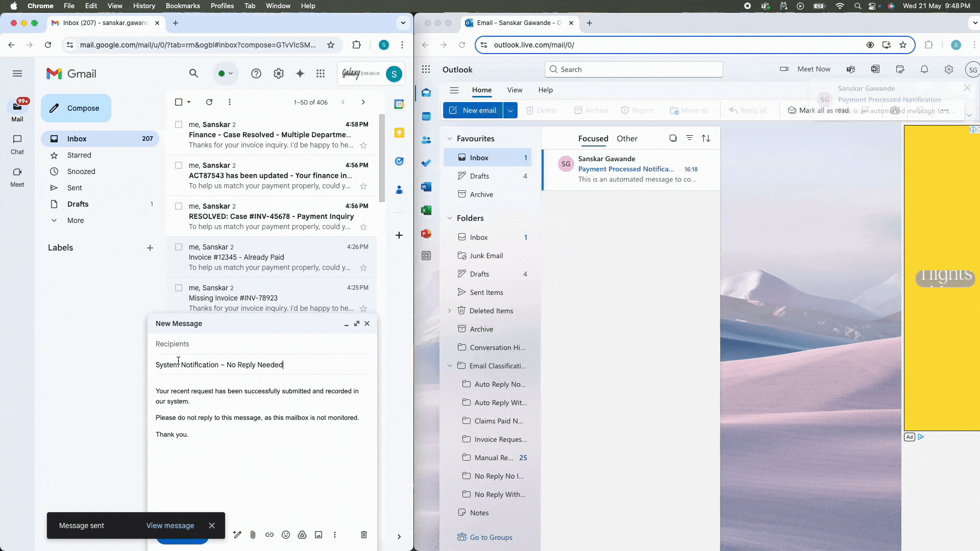The image size is (980, 551).
Task: Star the RESOLVED Case #INV-45678 email
Action: point(363,227)
